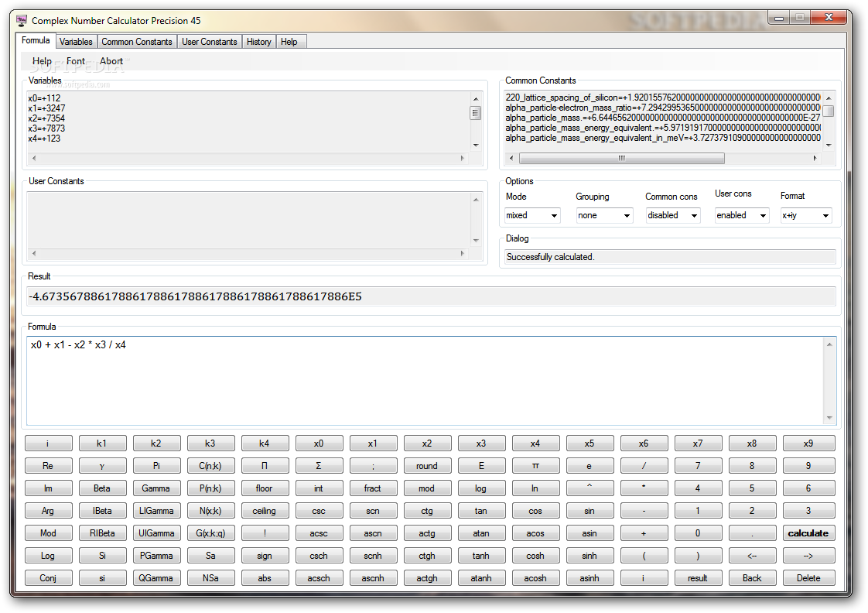Insert the last result with result button
The height and width of the screenshot is (613, 868).
click(x=698, y=578)
